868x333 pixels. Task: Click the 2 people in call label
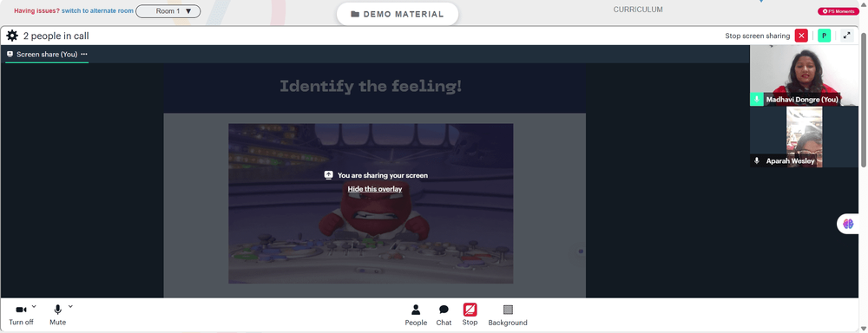click(x=56, y=36)
